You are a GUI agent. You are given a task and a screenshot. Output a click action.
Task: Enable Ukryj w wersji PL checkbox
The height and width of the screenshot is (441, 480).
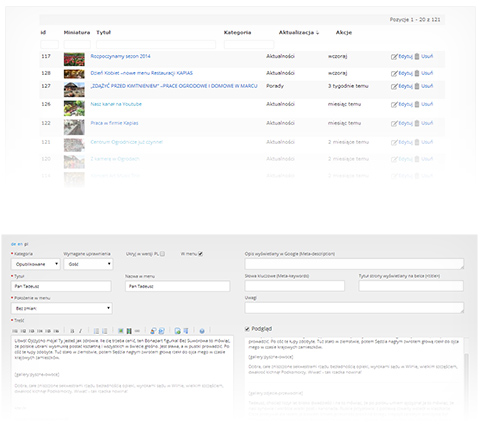click(x=162, y=254)
